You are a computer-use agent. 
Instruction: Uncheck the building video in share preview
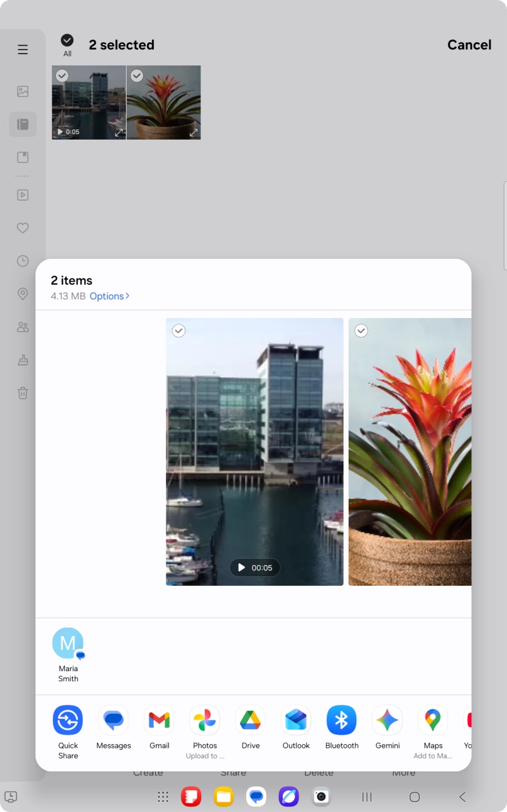tap(179, 331)
